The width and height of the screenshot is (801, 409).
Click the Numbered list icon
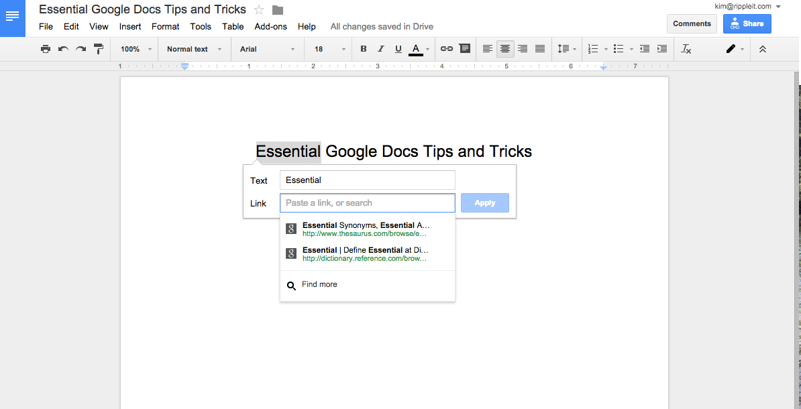click(x=593, y=49)
